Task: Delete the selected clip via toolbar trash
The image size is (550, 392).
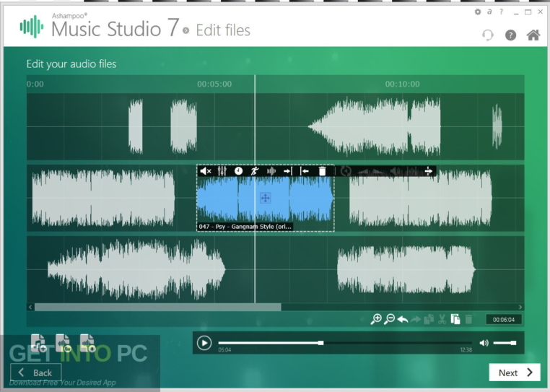Action: pos(322,171)
